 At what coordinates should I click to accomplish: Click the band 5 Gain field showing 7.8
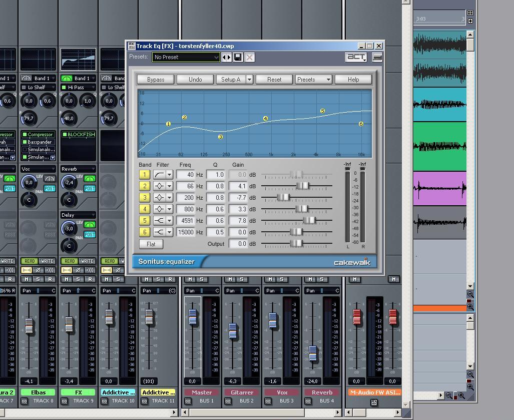point(238,221)
